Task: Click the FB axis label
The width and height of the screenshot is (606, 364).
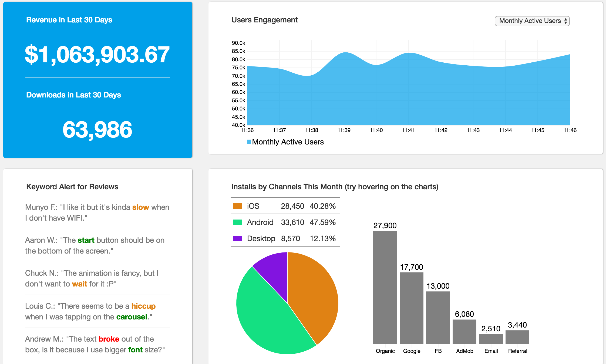Action: (438, 351)
